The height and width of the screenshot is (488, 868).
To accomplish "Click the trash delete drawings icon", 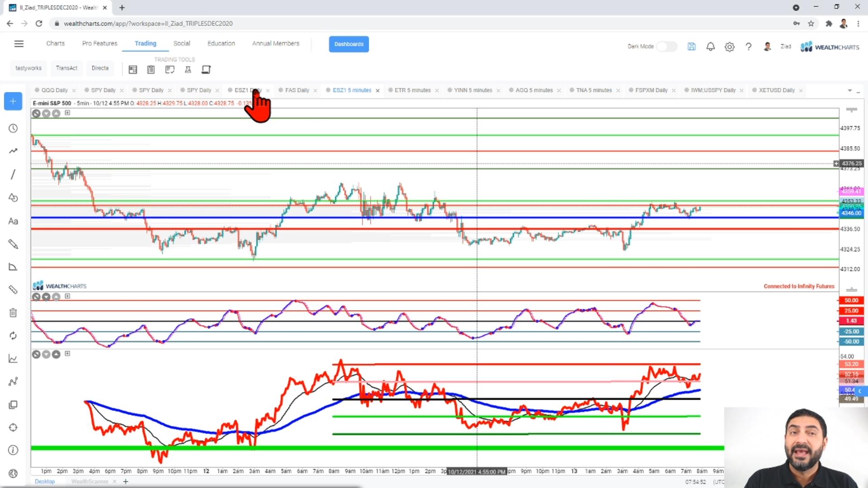I will pos(13,313).
